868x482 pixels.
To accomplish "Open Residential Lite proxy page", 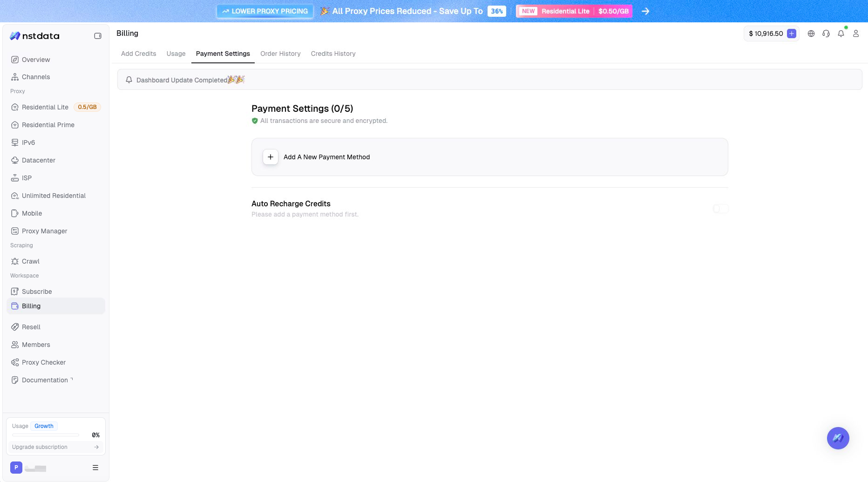I will coord(56,107).
